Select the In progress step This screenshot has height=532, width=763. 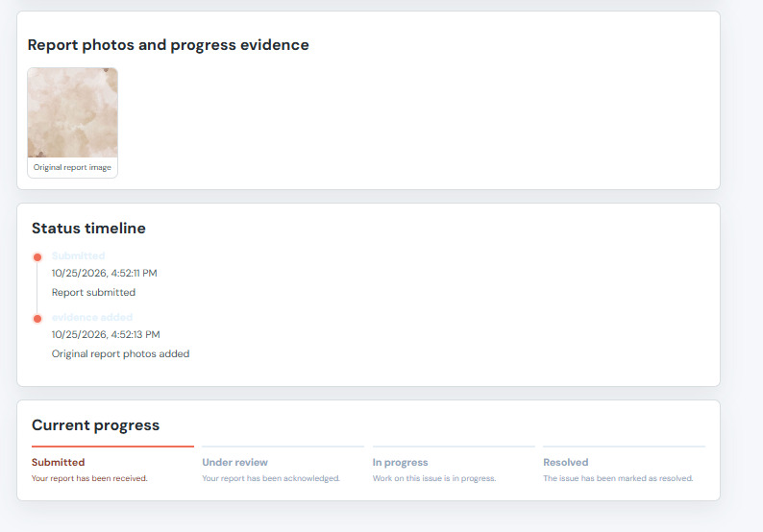454,465
